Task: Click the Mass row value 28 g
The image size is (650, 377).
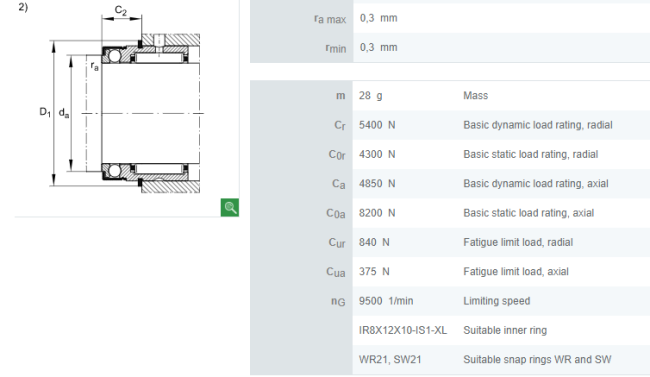Action: coord(371,96)
